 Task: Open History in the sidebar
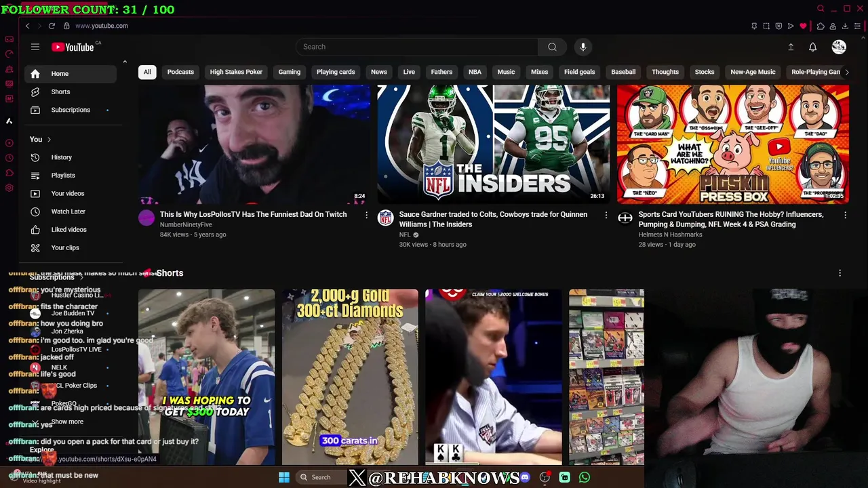(x=71, y=157)
